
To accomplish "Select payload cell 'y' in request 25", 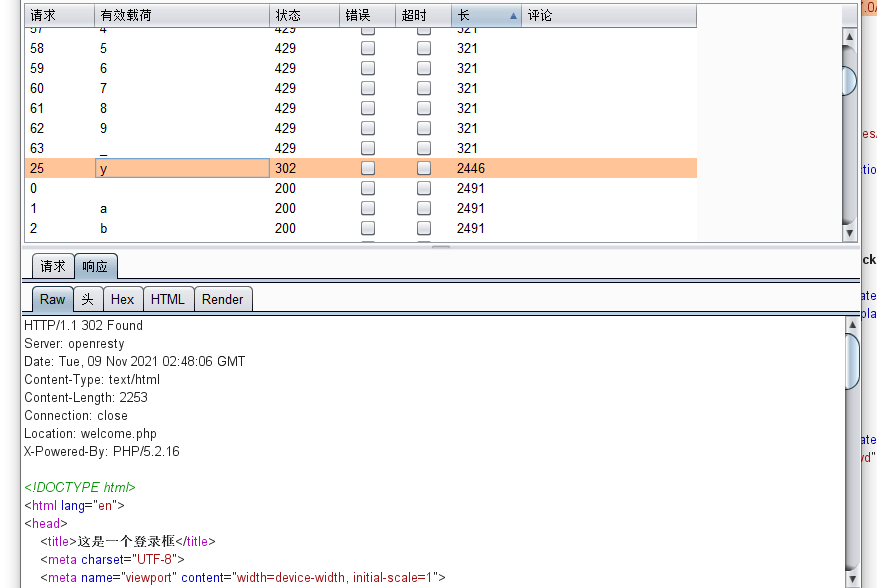I will click(x=182, y=168).
